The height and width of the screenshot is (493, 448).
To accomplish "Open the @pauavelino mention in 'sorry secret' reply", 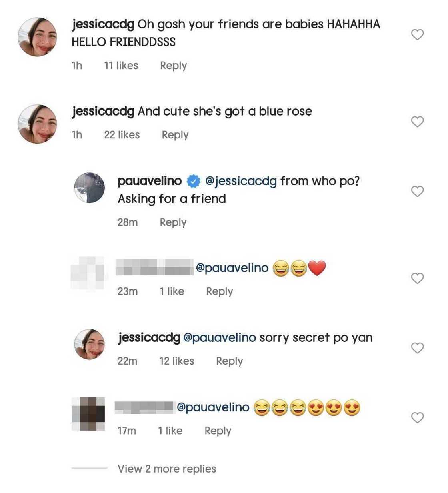I will [220, 338].
